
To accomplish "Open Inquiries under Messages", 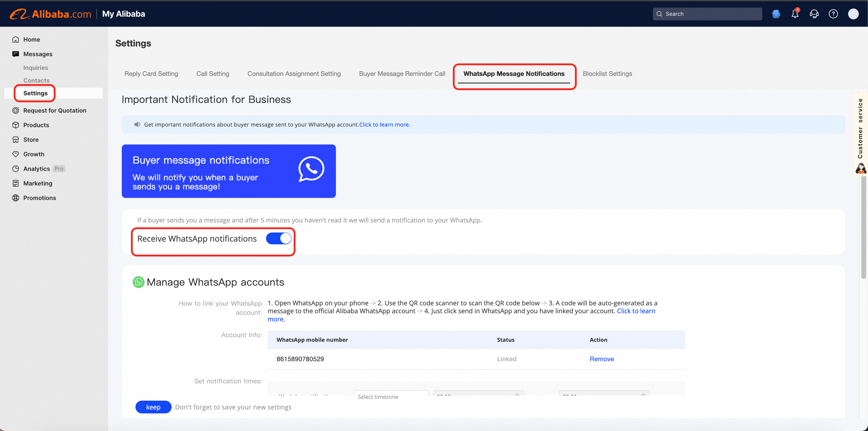I will [x=36, y=68].
